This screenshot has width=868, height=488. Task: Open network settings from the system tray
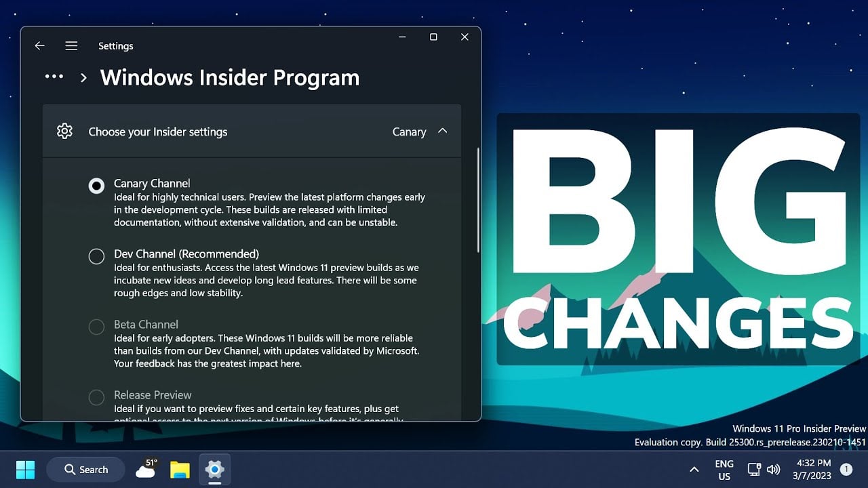pos(753,468)
